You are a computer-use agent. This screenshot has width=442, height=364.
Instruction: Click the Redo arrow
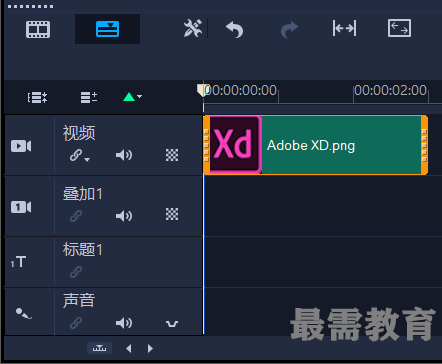pyautogui.click(x=289, y=30)
